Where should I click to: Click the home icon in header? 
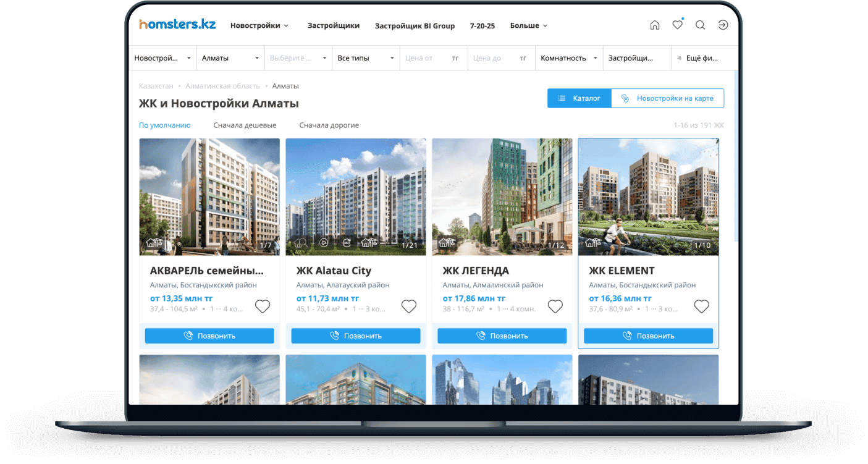655,25
